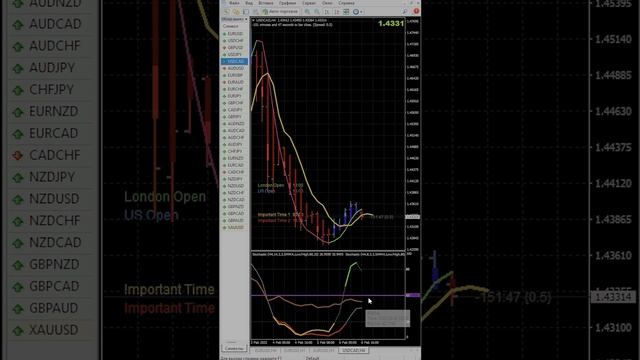The height and width of the screenshot is (360, 640).
Task: Select AUDUSD in the small center Market Watch
Action: 234,69
